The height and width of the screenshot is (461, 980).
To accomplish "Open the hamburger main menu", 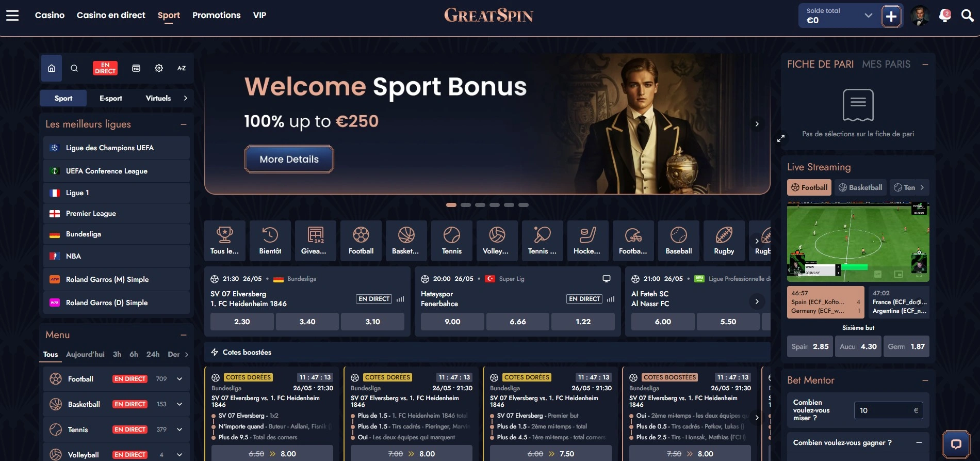I will tap(12, 15).
